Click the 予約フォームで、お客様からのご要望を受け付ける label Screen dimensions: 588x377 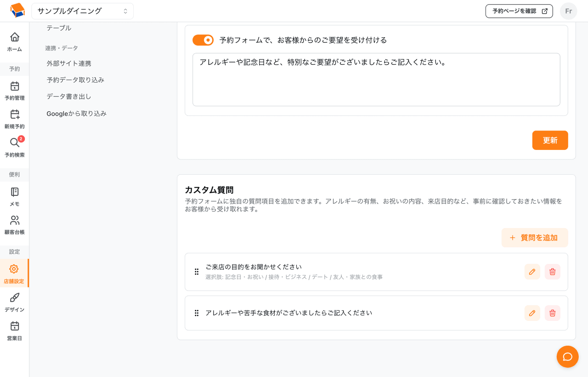click(303, 40)
